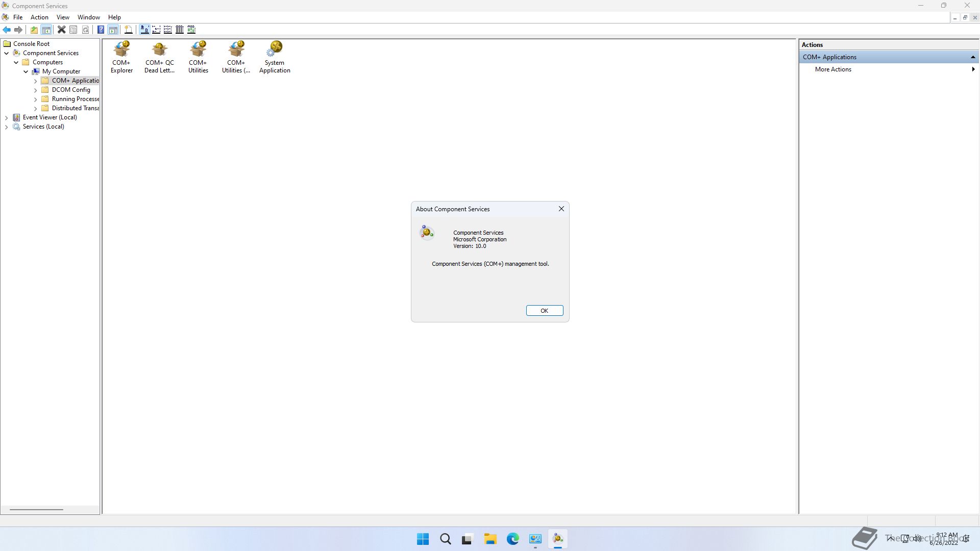Open the Window menu
This screenshot has width=980, height=551.
tap(88, 17)
